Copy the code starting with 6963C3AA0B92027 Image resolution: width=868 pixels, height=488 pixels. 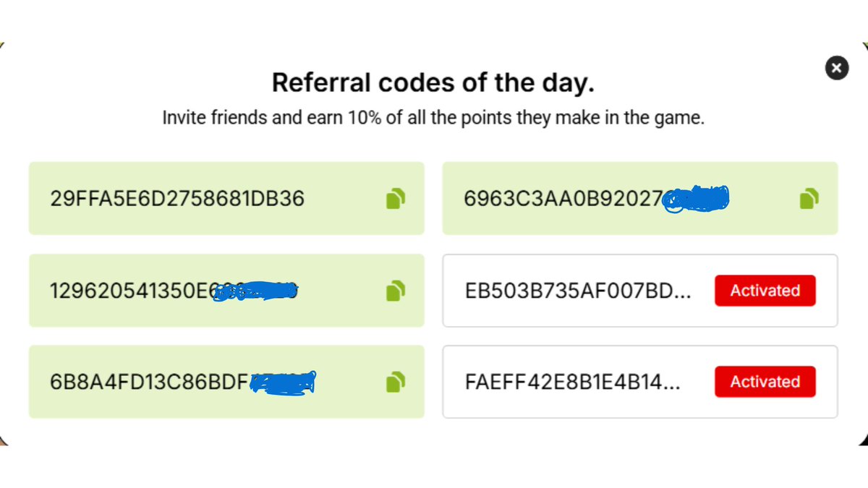[x=809, y=198]
